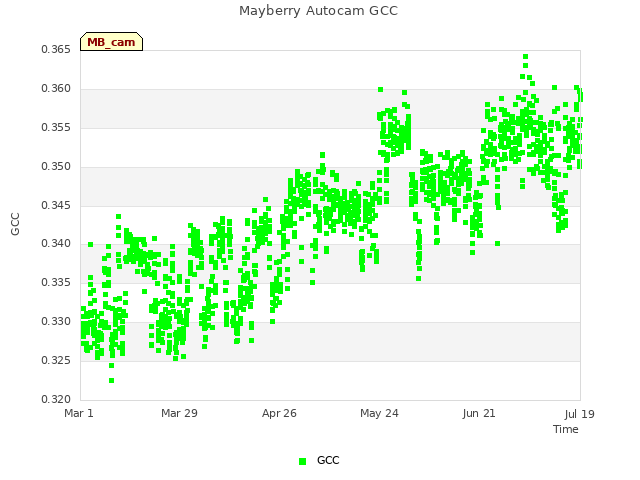This screenshot has width=640, height=480.
Task: Click the 0.345 y-axis value
Action: 56,205
